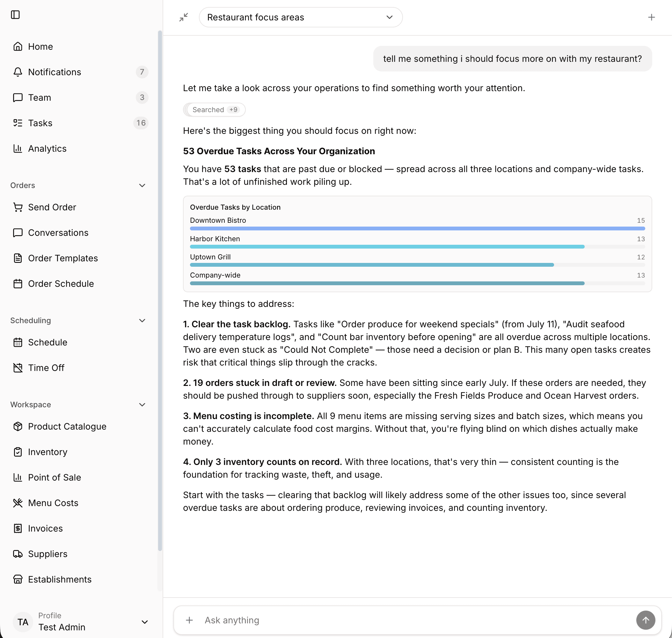Expand the Searched +9 steps pill
The height and width of the screenshot is (638, 672).
pyautogui.click(x=214, y=110)
